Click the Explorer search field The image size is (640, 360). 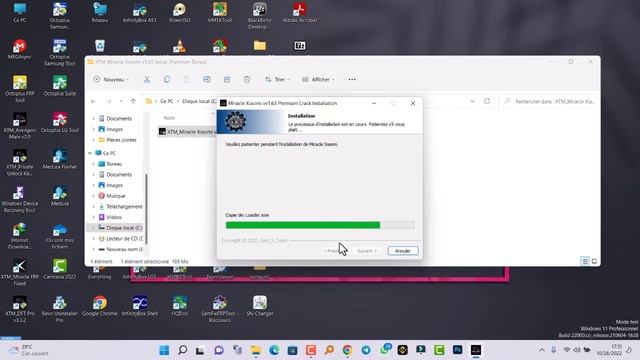549,101
